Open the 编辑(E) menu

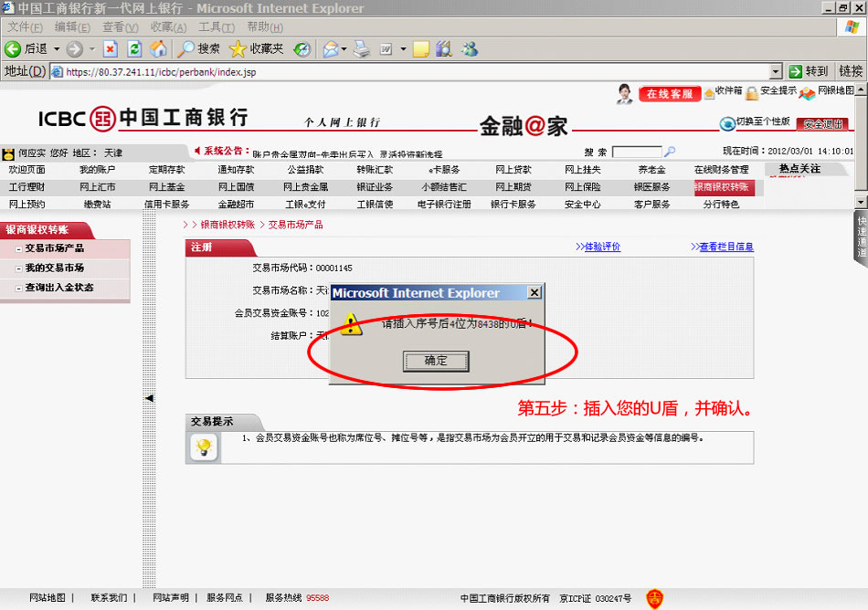point(72,27)
